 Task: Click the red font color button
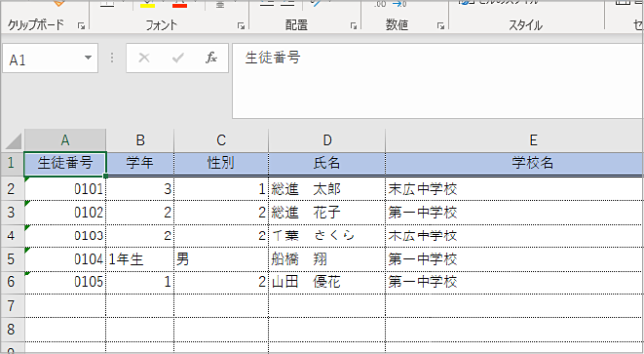point(180,4)
